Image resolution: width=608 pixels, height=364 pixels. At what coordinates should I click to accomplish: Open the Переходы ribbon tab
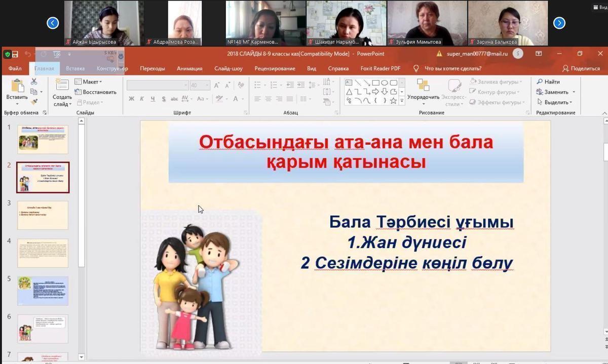pos(153,68)
